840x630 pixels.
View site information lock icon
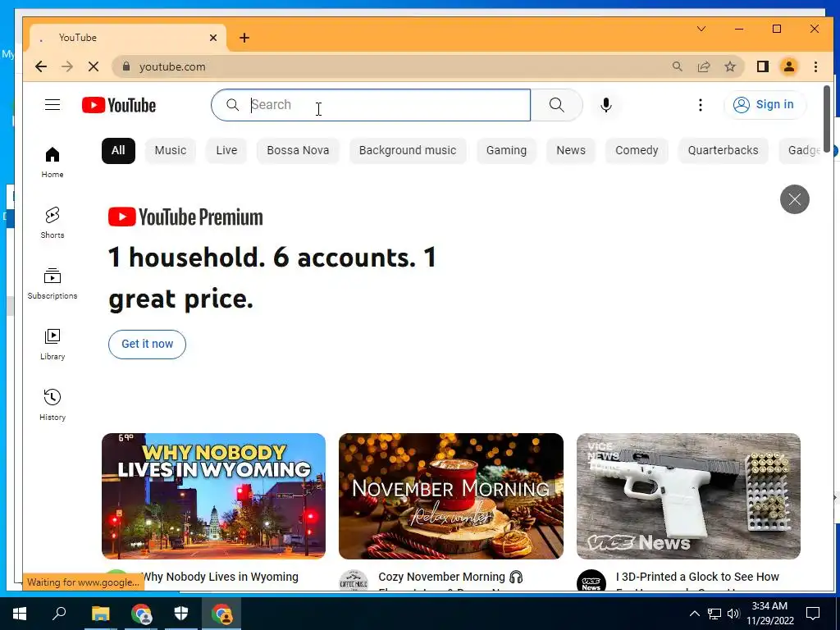point(126,66)
